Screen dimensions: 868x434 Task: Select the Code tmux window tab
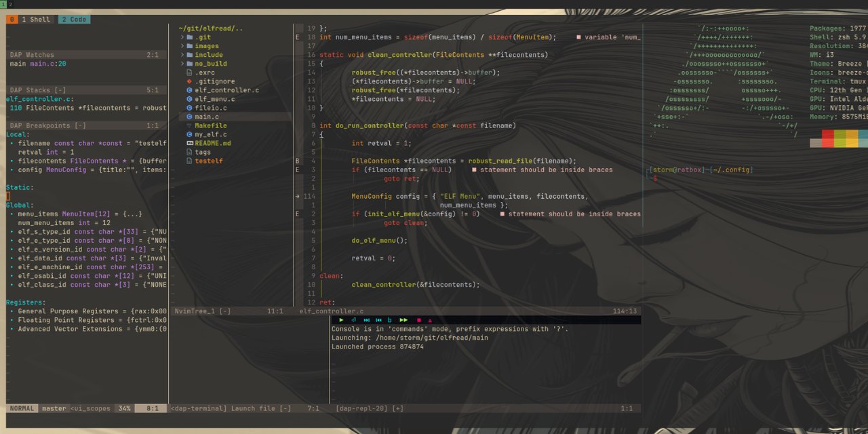pos(75,19)
